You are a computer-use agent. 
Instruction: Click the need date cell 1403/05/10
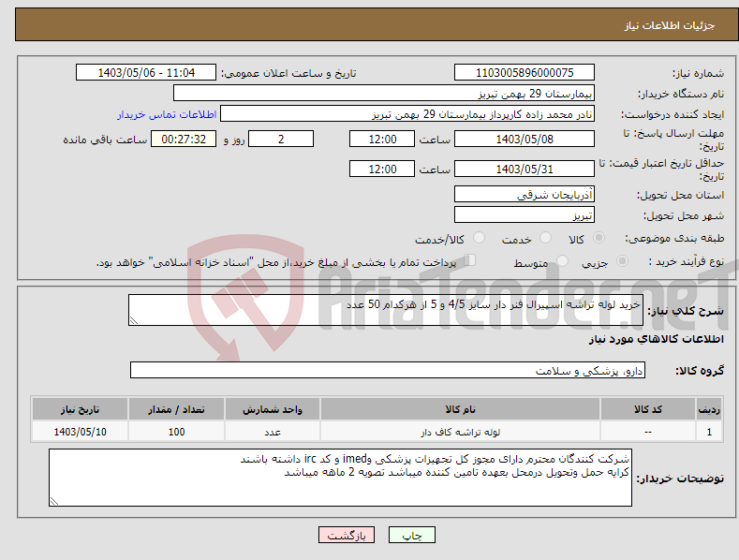(80, 432)
